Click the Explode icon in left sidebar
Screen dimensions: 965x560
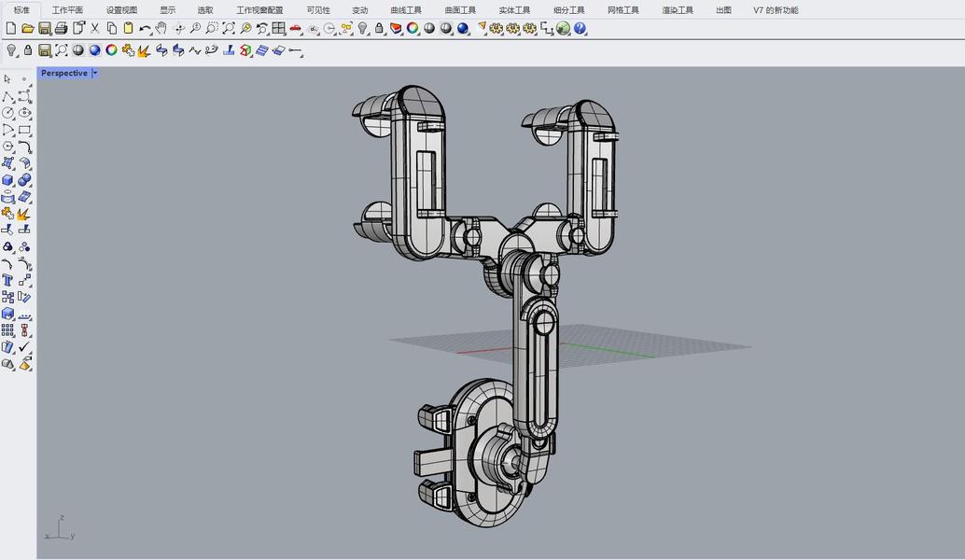[x=24, y=214]
